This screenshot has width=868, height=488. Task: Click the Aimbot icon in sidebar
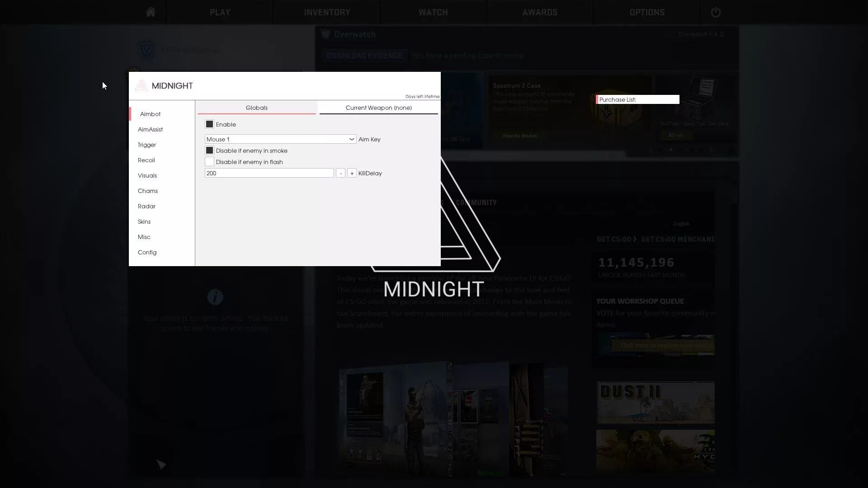pyautogui.click(x=150, y=114)
